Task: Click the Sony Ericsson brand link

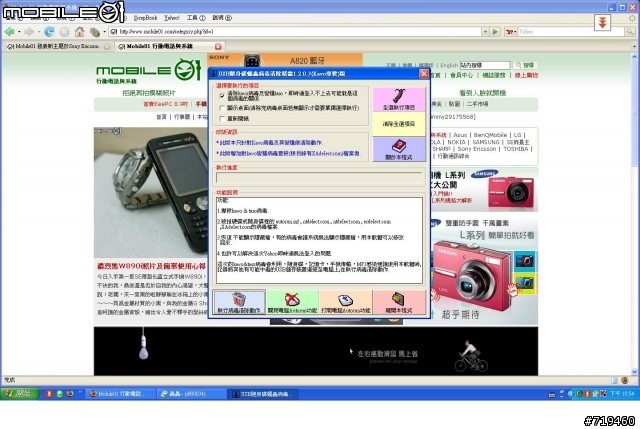Action: tap(477, 149)
